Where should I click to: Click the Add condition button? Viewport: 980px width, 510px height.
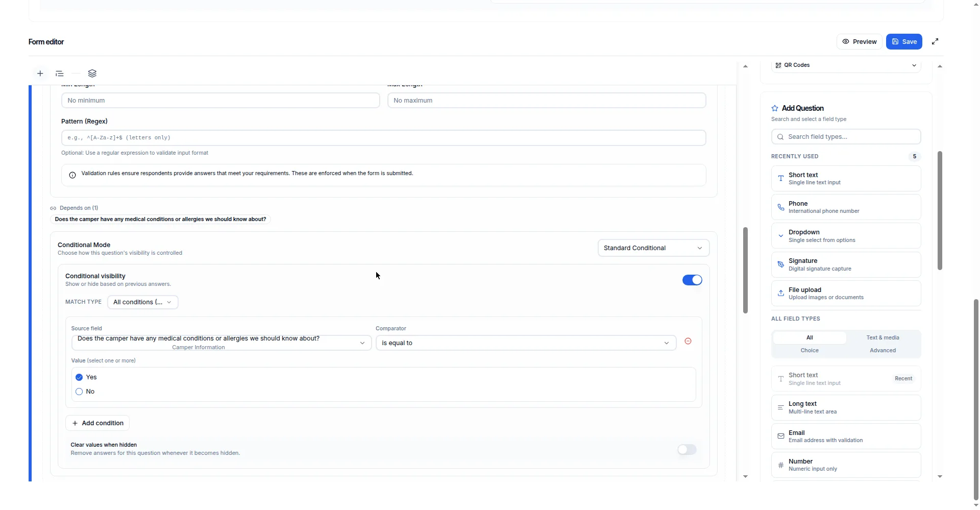97,423
